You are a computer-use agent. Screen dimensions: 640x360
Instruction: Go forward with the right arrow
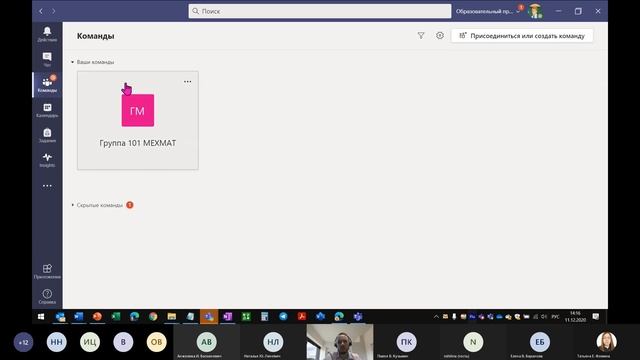(53, 11)
